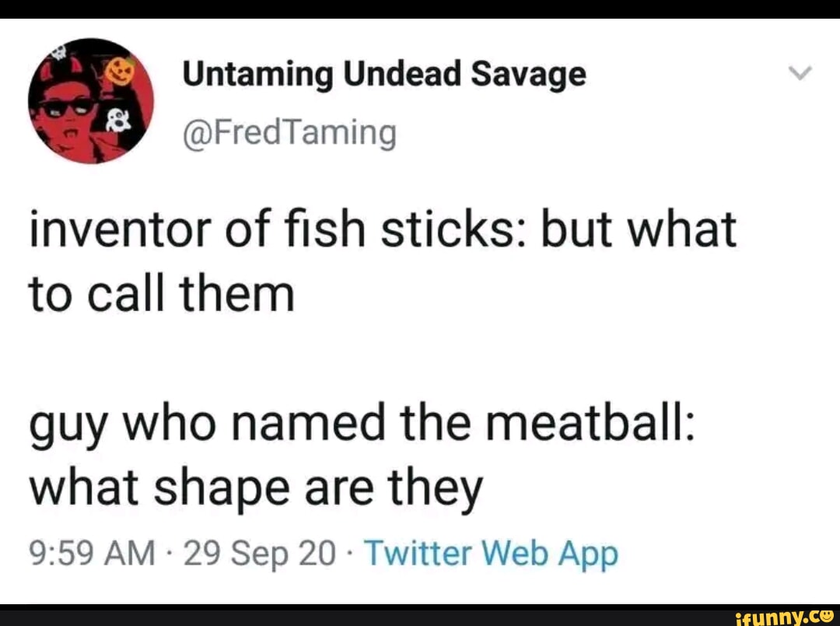Viewport: 840px width, 626px height.
Task: Click the text "to call them"
Action: pos(162,296)
